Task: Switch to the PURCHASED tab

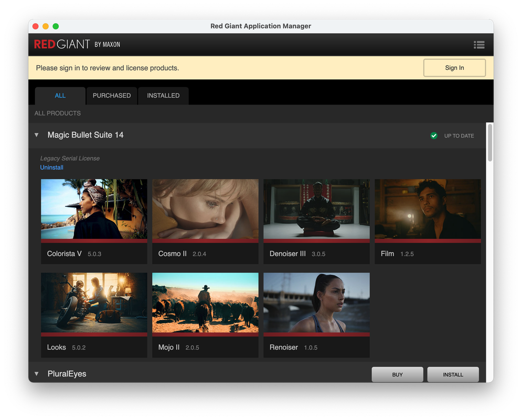Action: (112, 96)
